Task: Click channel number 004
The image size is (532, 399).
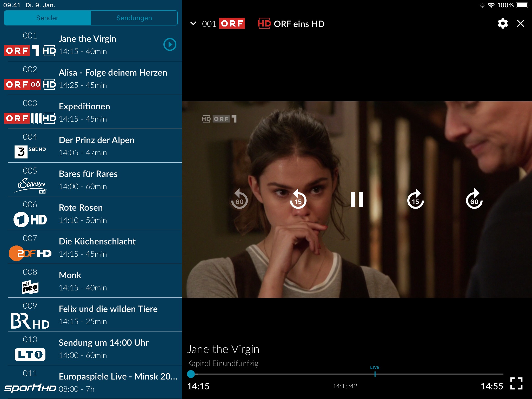Action: (30, 137)
